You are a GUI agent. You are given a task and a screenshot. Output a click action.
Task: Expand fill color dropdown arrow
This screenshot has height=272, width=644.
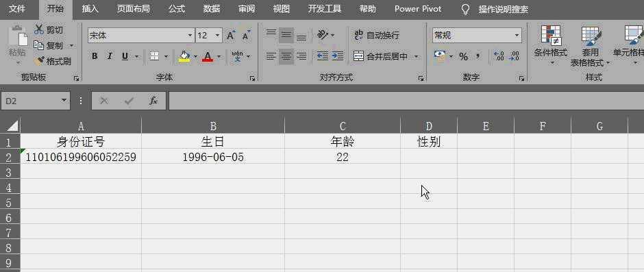(x=195, y=56)
